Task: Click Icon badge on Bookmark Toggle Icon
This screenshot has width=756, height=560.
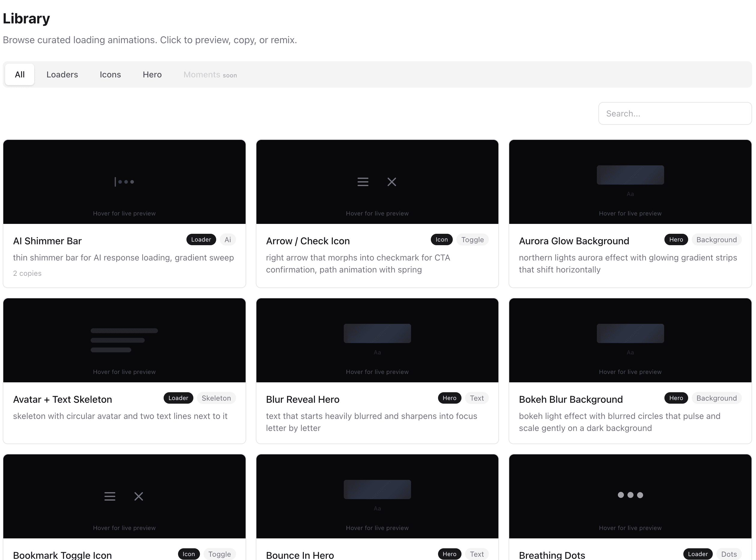Action: coord(189,554)
